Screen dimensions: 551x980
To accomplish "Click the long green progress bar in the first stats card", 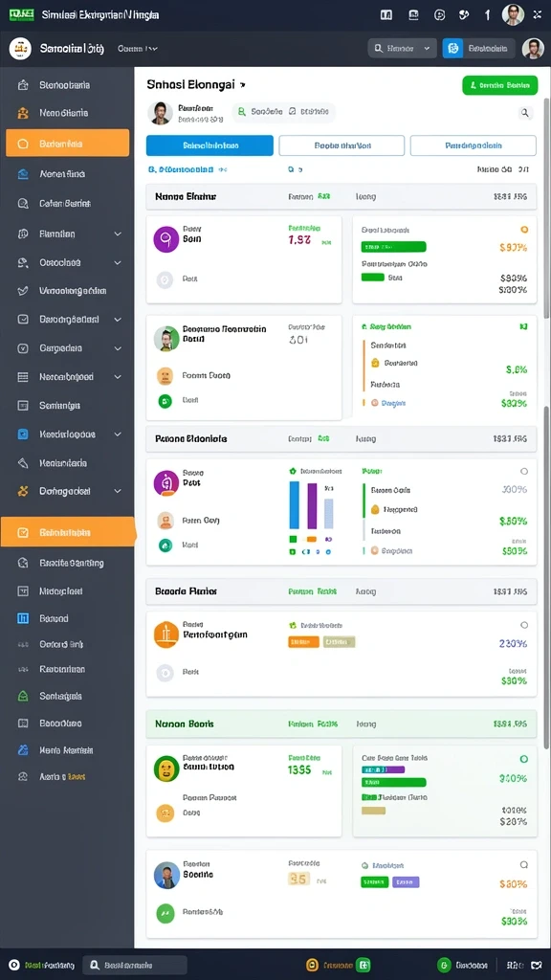I will tap(393, 246).
